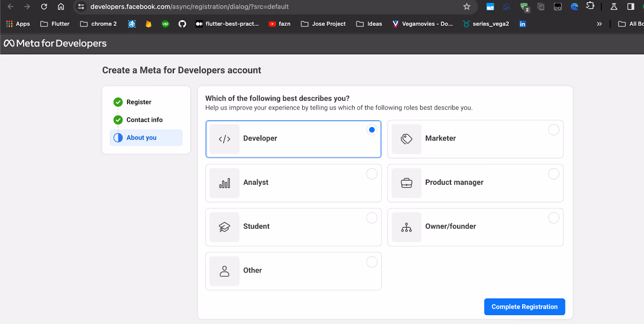Open the GitHub bookmark icon
Viewport: 644px width, 324px height.
(182, 24)
